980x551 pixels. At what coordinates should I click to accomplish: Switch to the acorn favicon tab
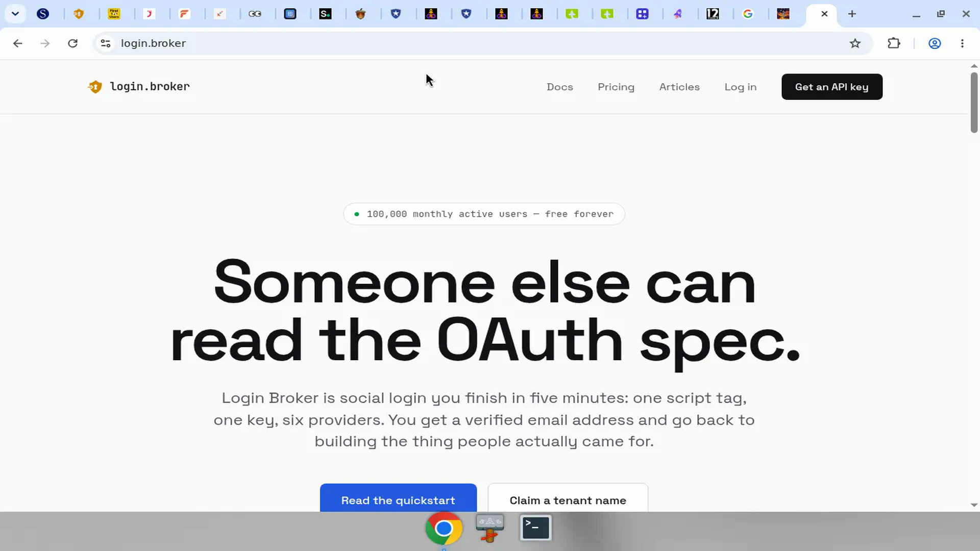[x=360, y=14]
